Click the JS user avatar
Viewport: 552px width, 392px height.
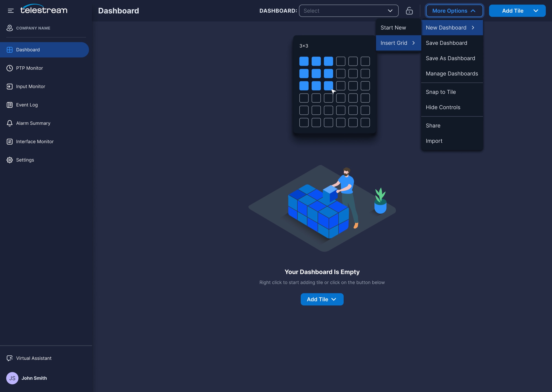12,378
